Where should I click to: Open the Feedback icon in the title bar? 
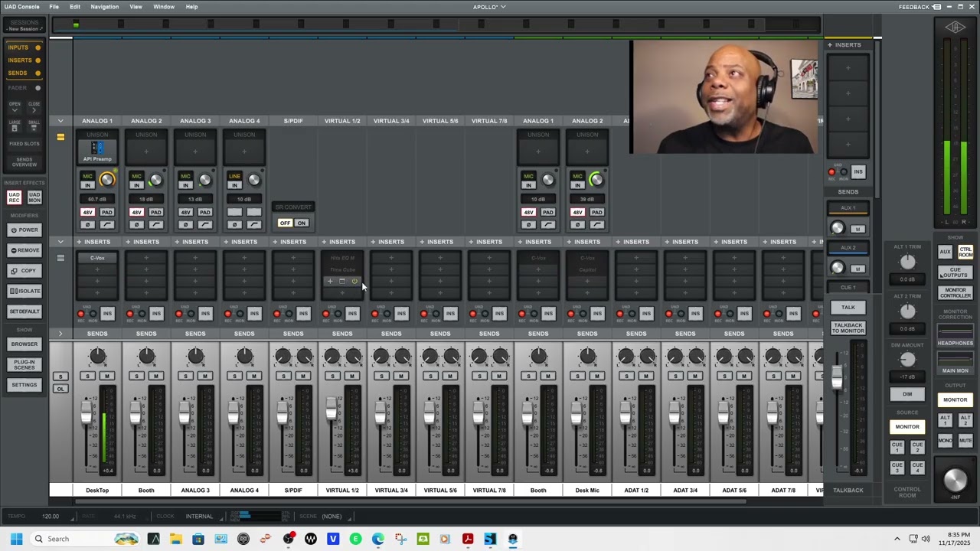click(937, 7)
